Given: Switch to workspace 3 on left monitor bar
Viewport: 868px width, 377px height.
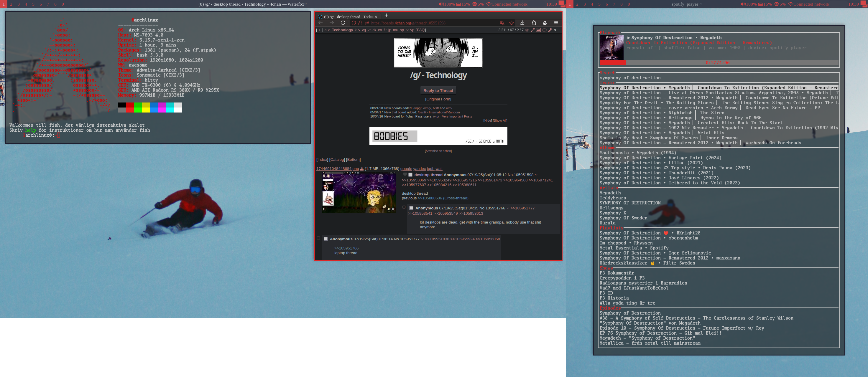Looking at the screenshot, I should [x=18, y=4].
